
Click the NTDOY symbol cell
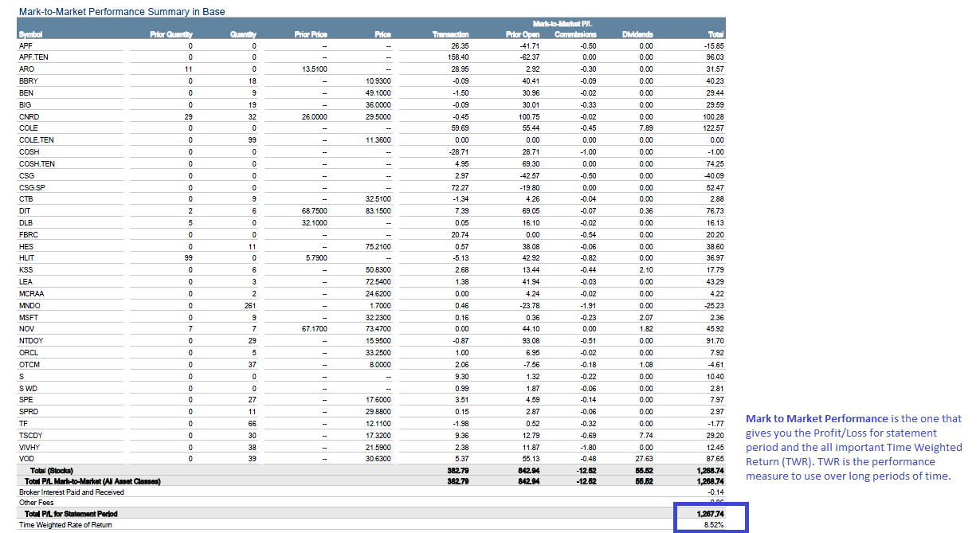point(32,341)
